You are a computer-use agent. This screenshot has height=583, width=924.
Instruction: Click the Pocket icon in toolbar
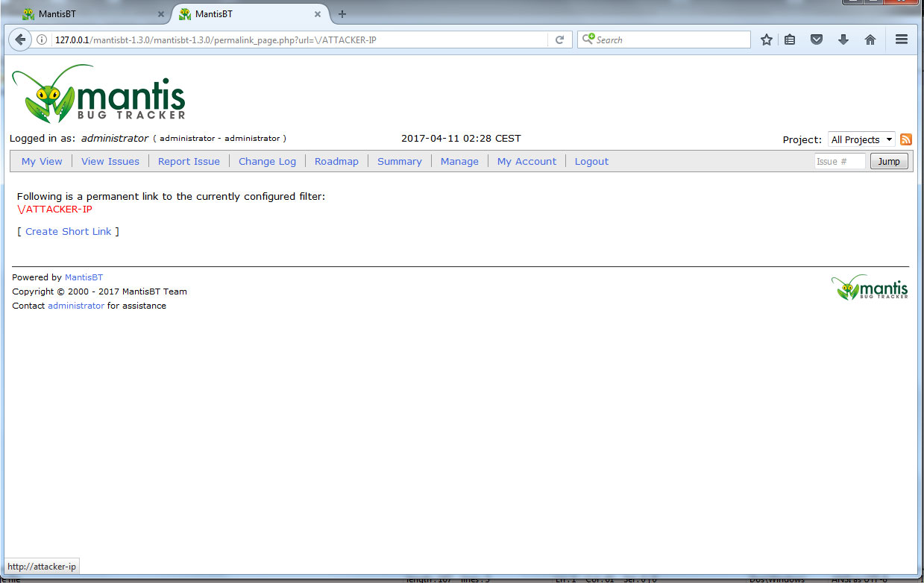click(817, 40)
